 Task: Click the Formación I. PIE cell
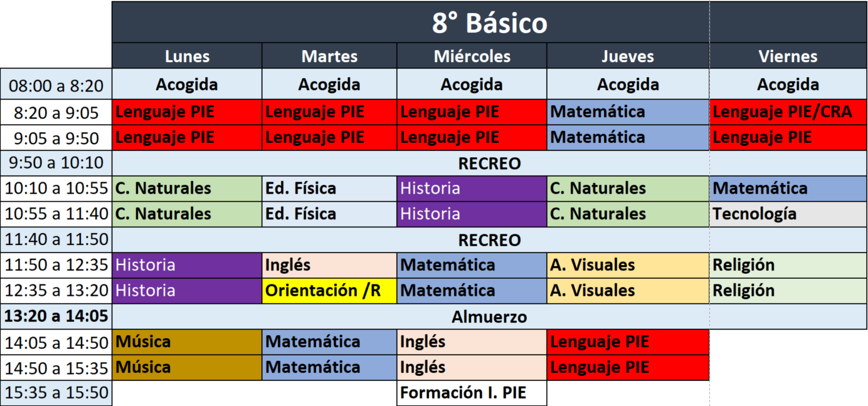click(x=472, y=393)
